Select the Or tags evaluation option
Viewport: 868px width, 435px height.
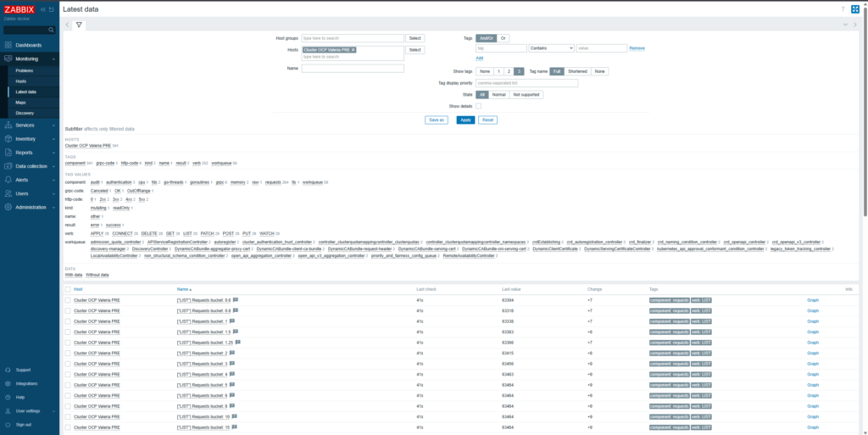click(503, 38)
